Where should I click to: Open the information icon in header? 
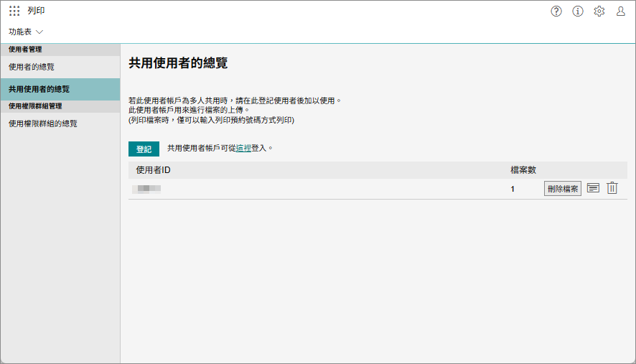coord(577,11)
